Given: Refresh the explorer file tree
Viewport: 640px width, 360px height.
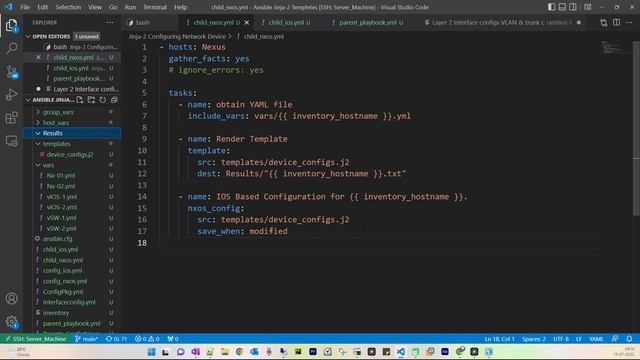Looking at the screenshot, I should [x=102, y=100].
